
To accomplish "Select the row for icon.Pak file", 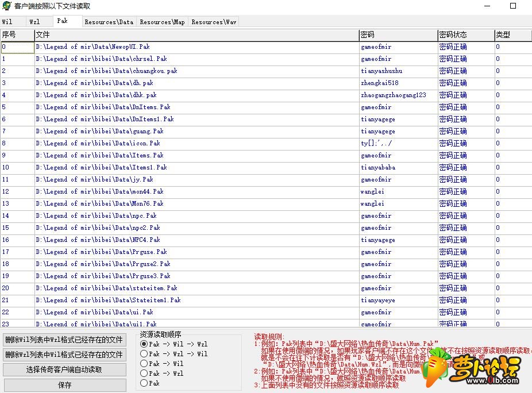I will pyautogui.click(x=265, y=143).
